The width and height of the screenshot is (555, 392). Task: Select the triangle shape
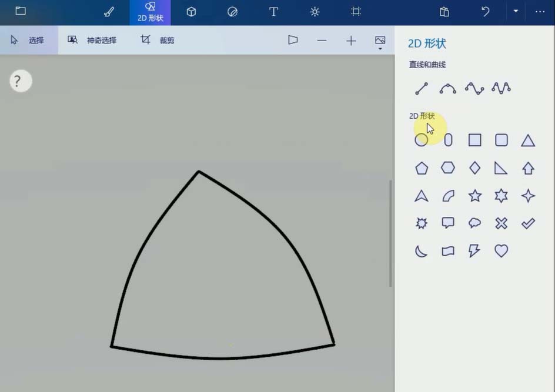coord(528,140)
